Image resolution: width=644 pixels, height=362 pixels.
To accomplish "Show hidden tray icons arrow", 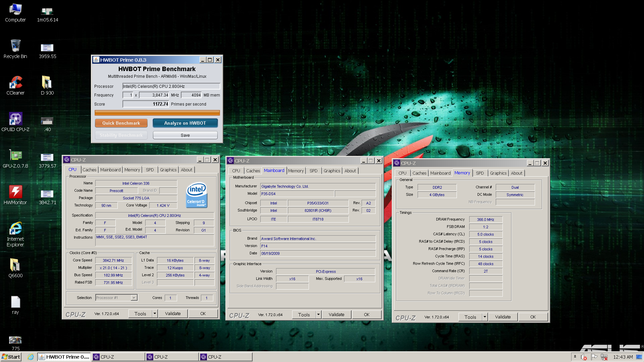I will point(575,357).
